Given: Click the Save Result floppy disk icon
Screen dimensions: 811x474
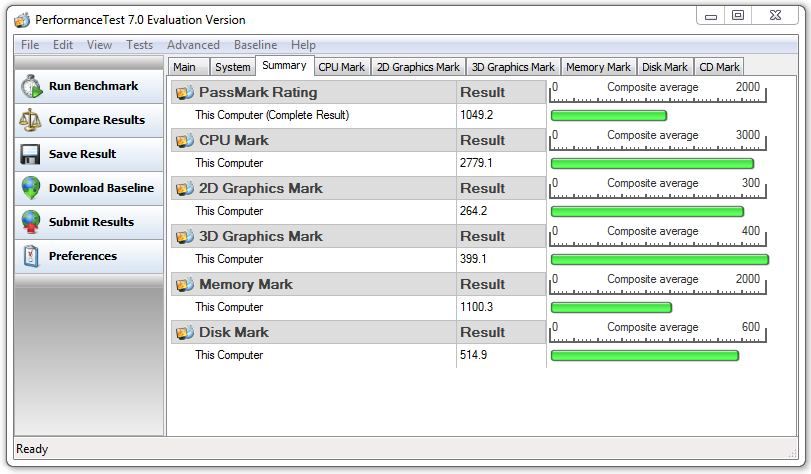Looking at the screenshot, I should (30, 154).
